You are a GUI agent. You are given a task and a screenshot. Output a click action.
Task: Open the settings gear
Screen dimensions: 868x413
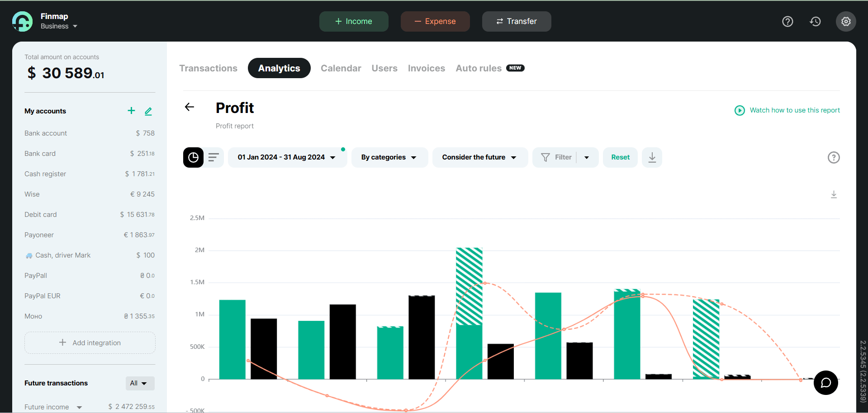(x=845, y=21)
